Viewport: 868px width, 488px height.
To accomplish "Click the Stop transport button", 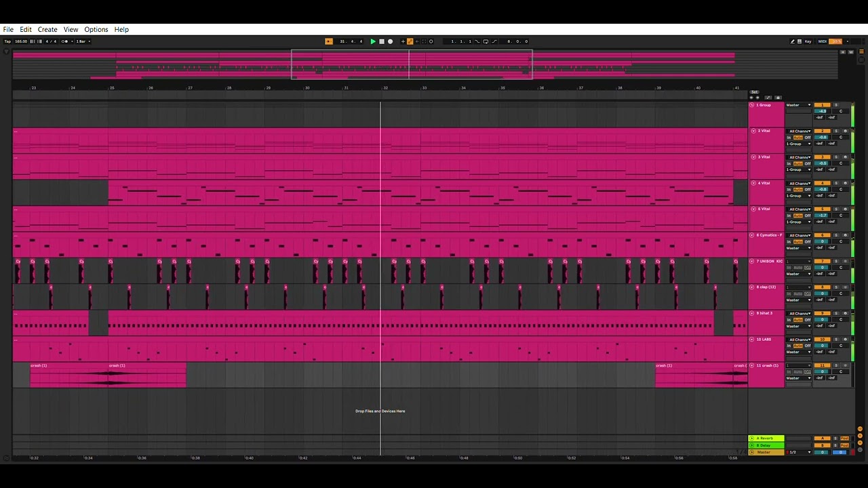I will pos(382,41).
